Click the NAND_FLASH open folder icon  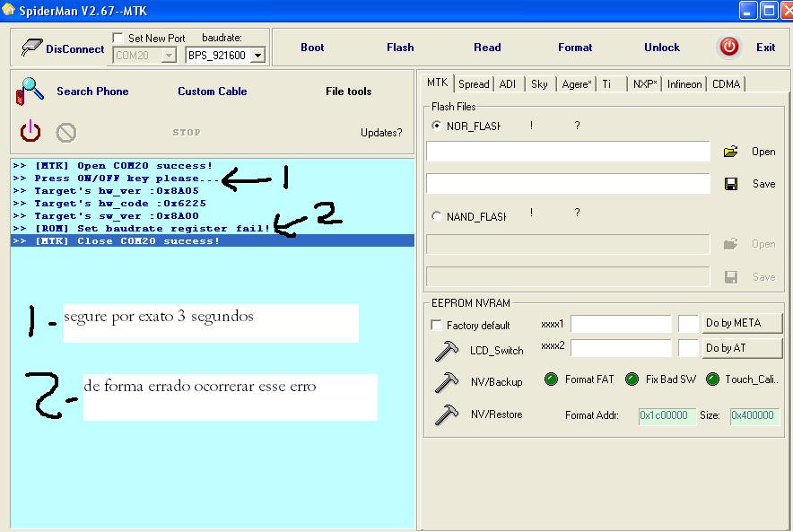click(x=730, y=244)
